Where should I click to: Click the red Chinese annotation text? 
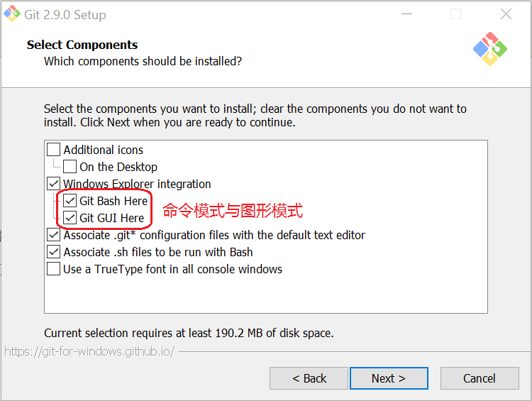(x=233, y=211)
